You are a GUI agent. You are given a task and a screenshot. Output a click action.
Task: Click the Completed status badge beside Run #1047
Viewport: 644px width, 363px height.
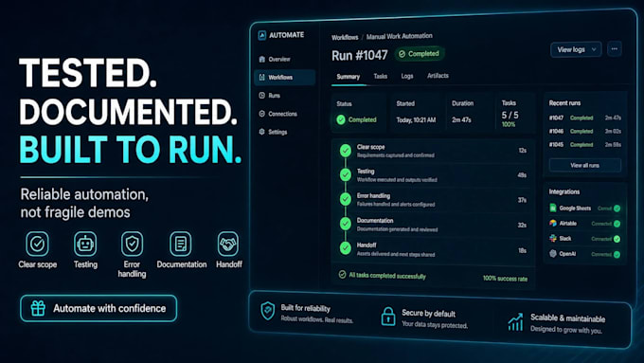point(419,54)
